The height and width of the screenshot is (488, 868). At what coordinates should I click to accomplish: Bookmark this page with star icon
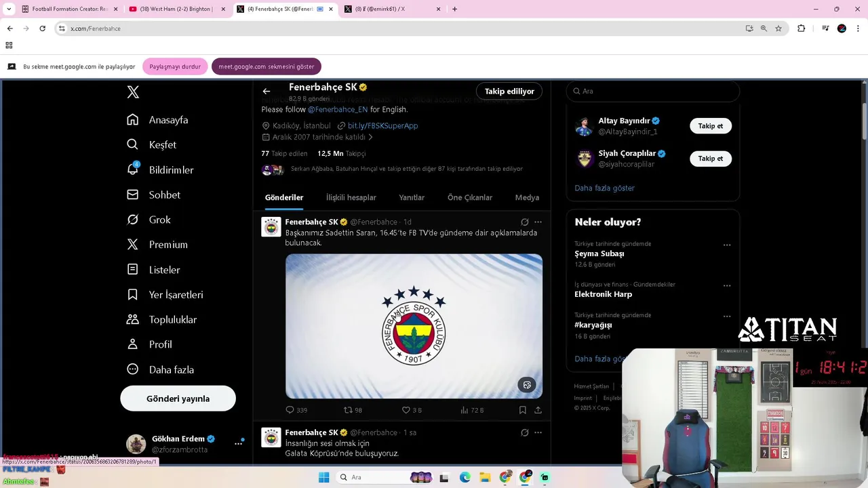778,28
